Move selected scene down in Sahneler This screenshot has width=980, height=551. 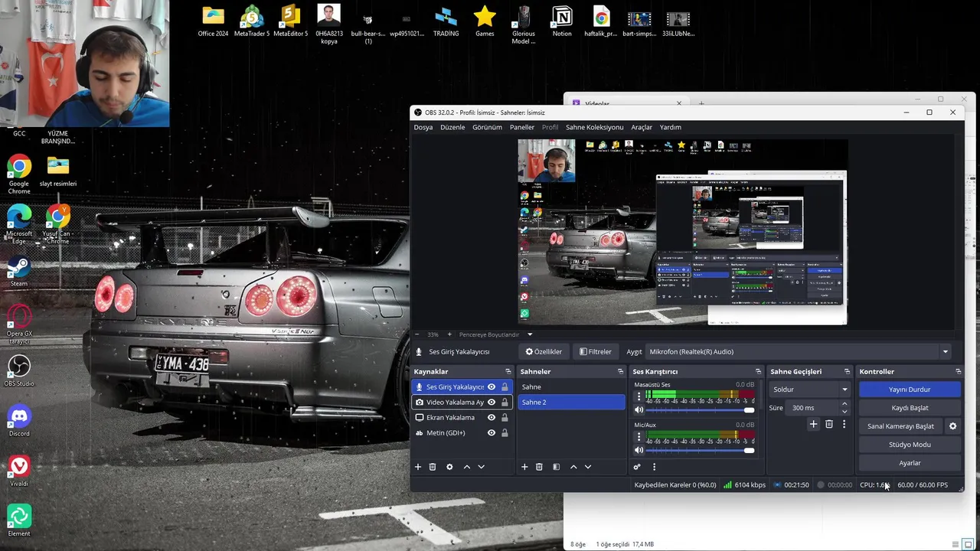point(588,467)
